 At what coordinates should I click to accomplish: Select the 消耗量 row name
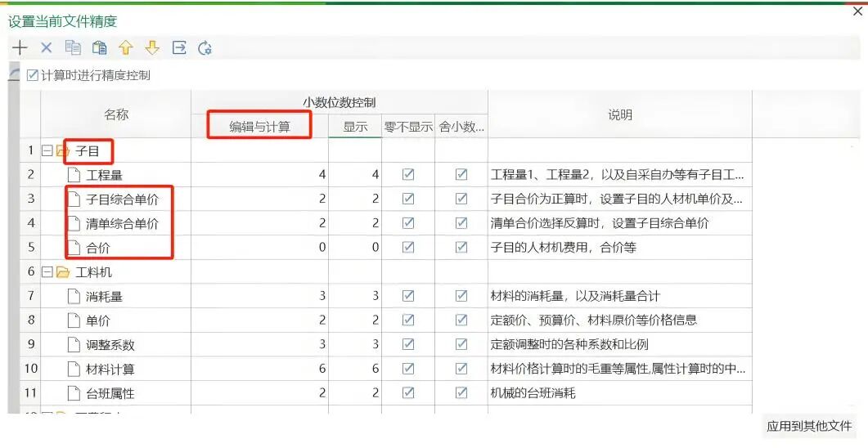[x=104, y=297]
